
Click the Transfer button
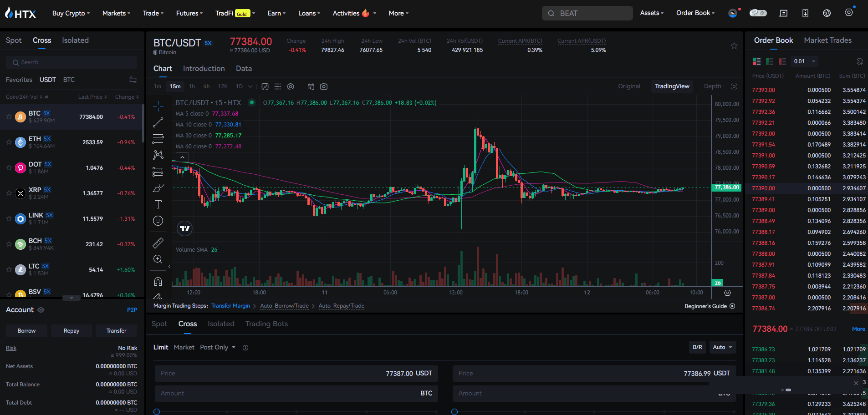(116, 331)
